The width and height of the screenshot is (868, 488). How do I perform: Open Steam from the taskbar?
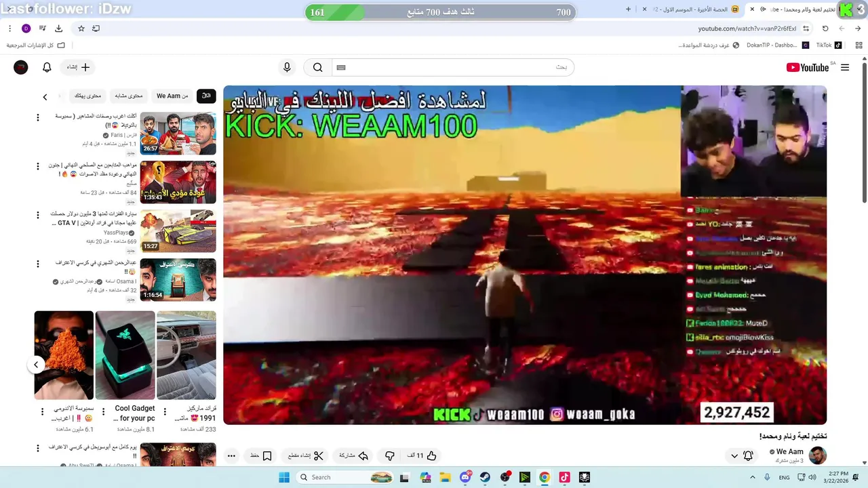tap(485, 477)
